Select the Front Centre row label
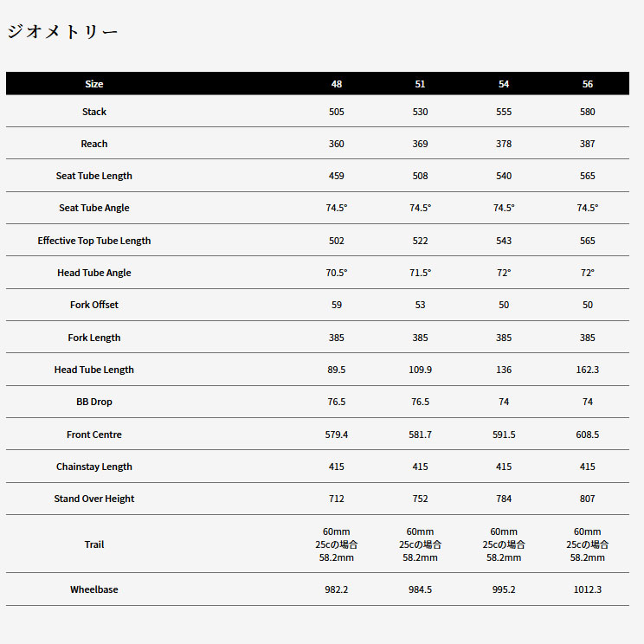The image size is (644, 644). click(94, 435)
